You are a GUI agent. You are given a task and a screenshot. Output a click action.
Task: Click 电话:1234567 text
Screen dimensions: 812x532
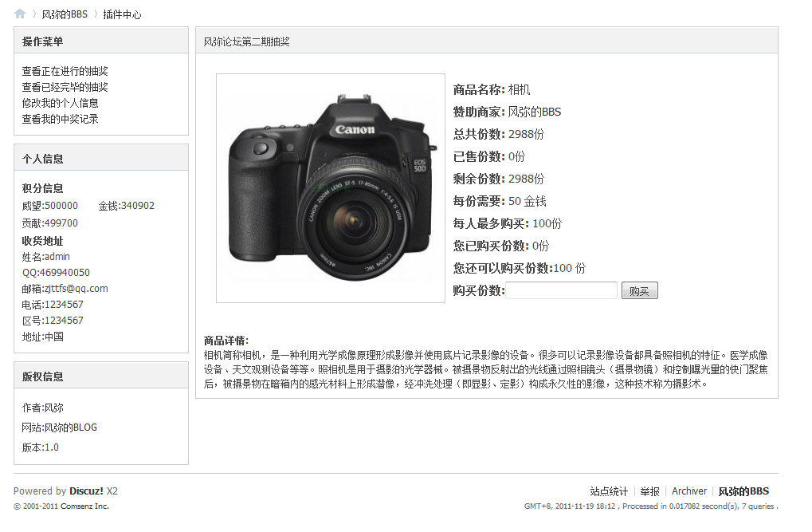coord(53,305)
